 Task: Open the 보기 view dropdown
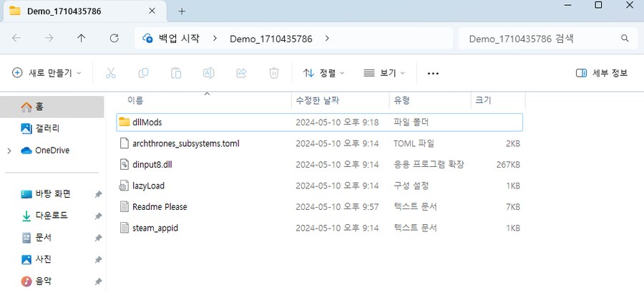point(384,73)
